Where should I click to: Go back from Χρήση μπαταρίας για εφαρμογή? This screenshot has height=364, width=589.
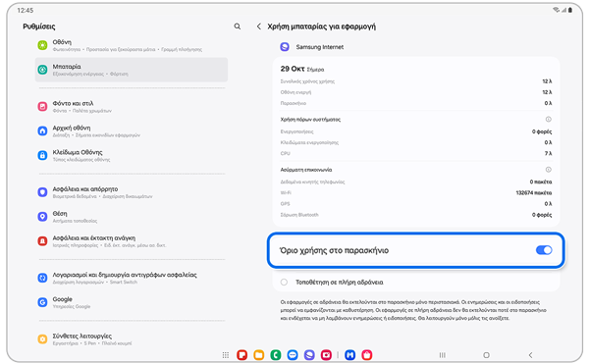[x=259, y=26]
